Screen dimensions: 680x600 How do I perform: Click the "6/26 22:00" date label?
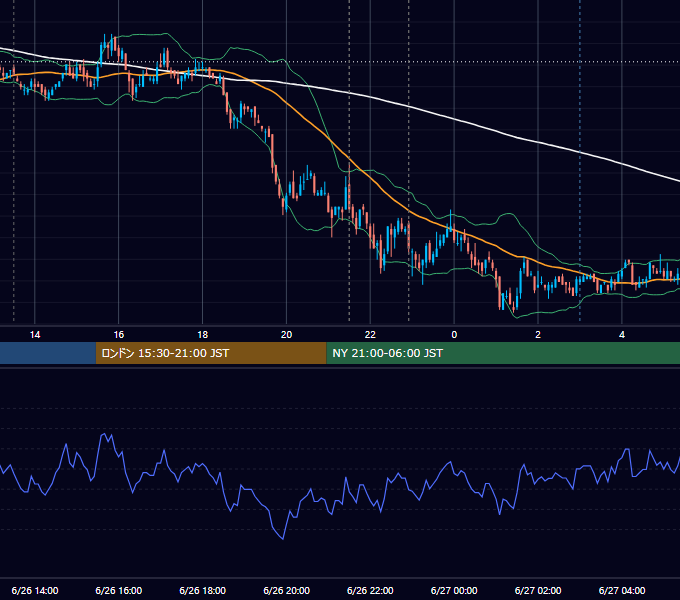click(x=370, y=590)
